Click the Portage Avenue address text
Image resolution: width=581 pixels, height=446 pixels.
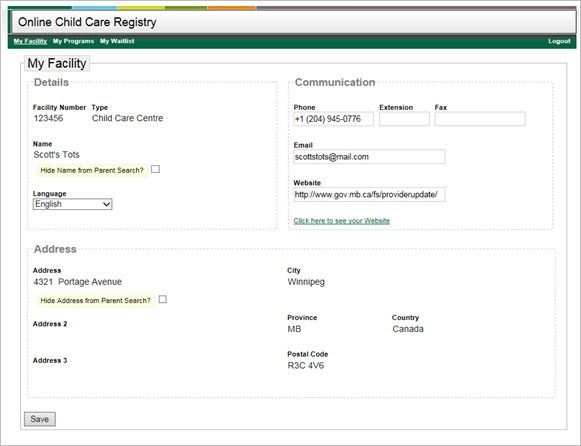click(x=90, y=282)
